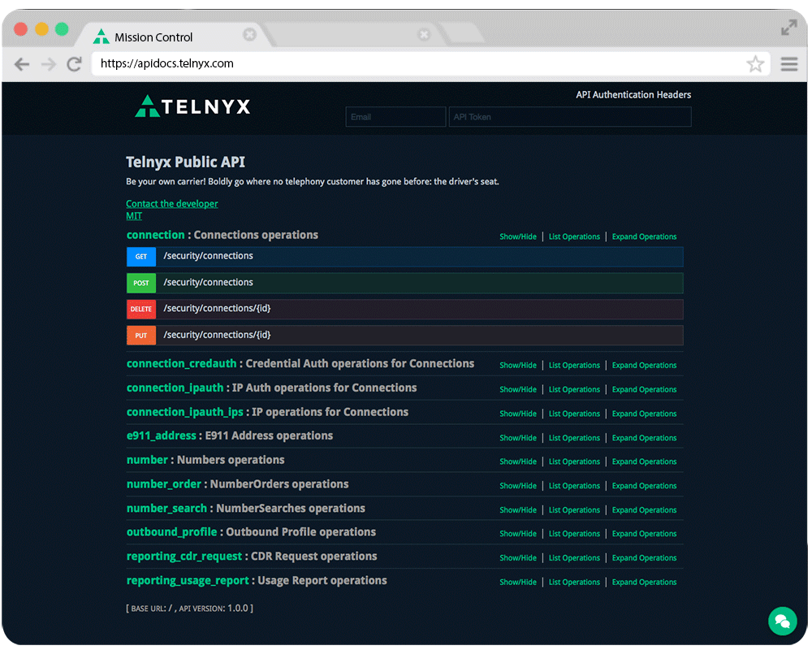Expand the POST /security/connections path

[208, 283]
